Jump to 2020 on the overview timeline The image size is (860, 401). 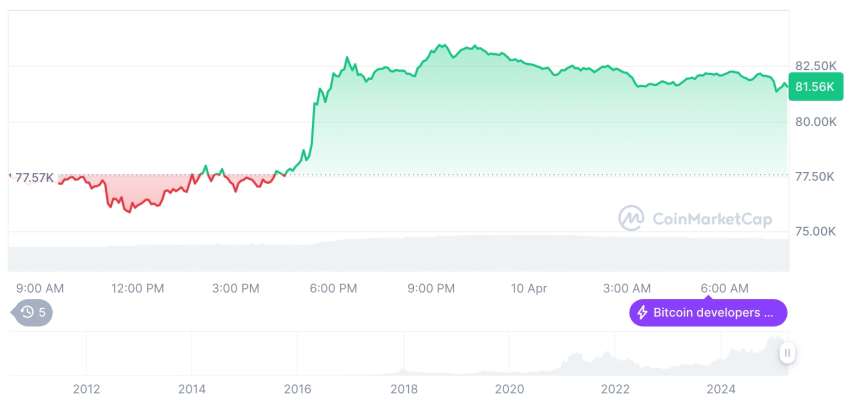pos(509,388)
